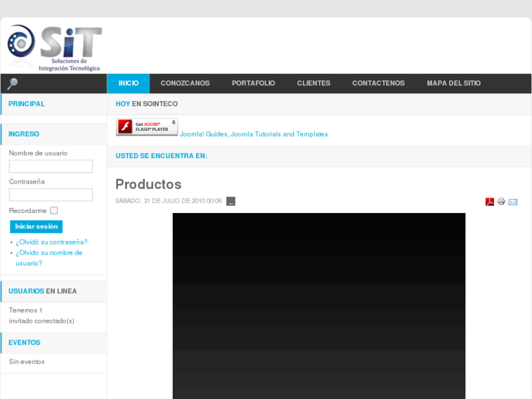The height and width of the screenshot is (399, 532).
Task: Click the Sin eventos text
Action: 27,362
